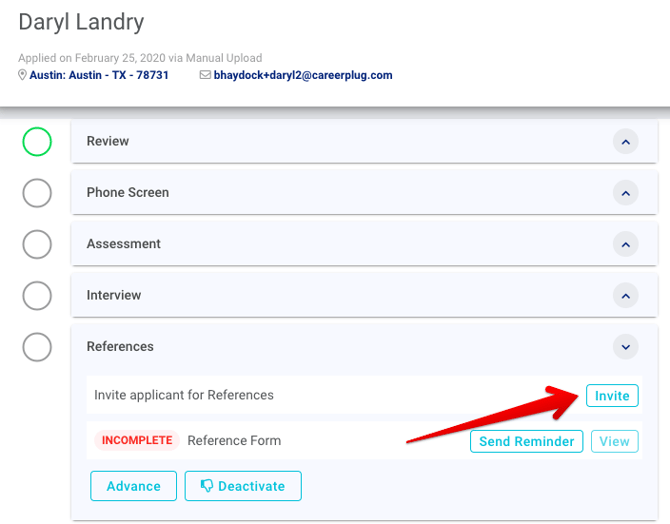Image resolution: width=670 pixels, height=524 pixels.
Task: Click the Advance button
Action: coord(133,486)
